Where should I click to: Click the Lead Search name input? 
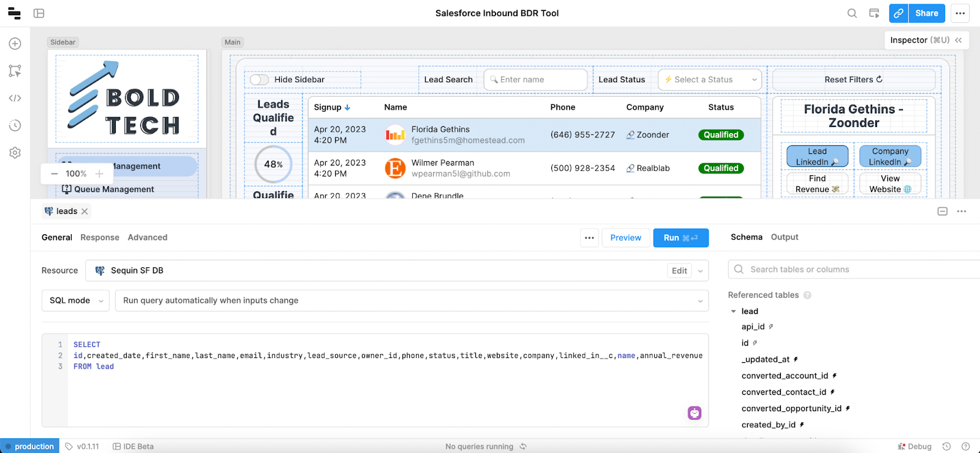point(535,80)
